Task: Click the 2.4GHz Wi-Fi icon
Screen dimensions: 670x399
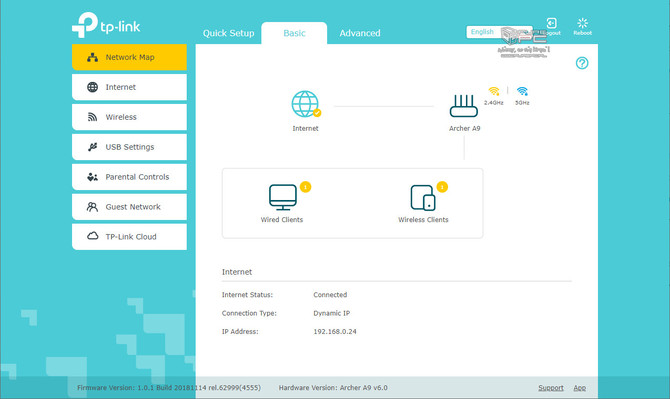Action: (494, 91)
